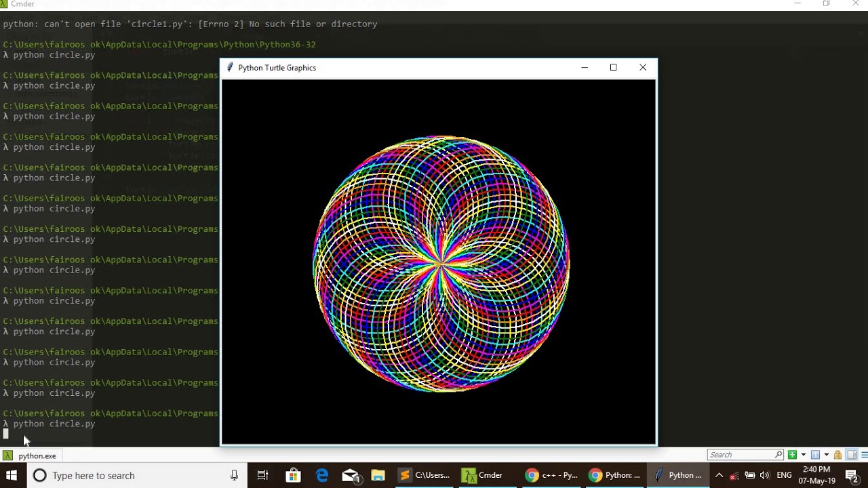Switch to the Cmder taskbar button
This screenshot has height=488, width=868.
click(487, 475)
